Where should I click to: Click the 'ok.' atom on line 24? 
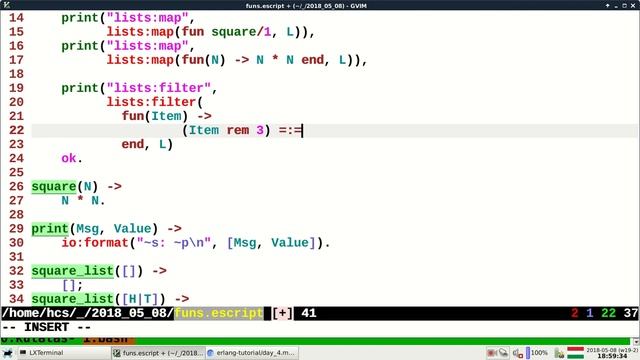point(72,158)
